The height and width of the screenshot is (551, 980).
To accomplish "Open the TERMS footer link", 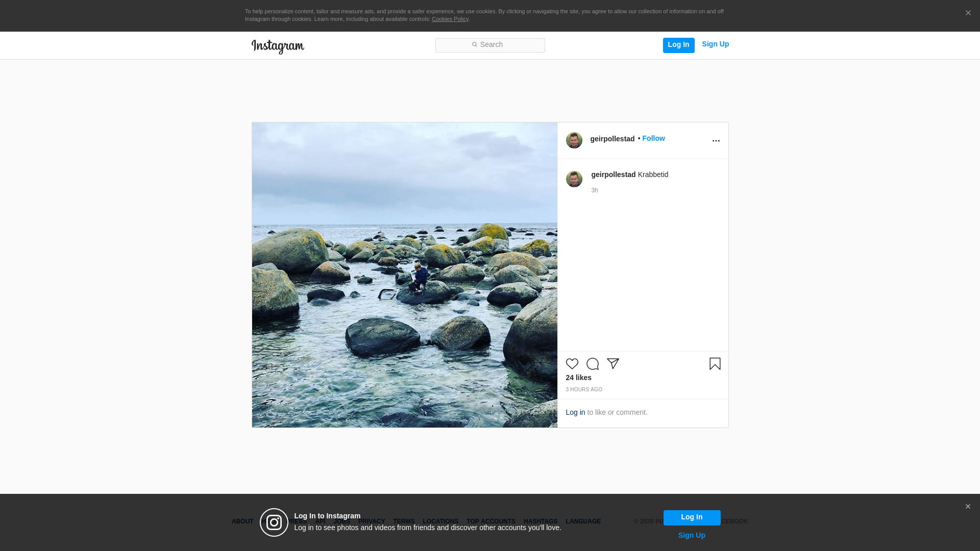I will point(403,521).
